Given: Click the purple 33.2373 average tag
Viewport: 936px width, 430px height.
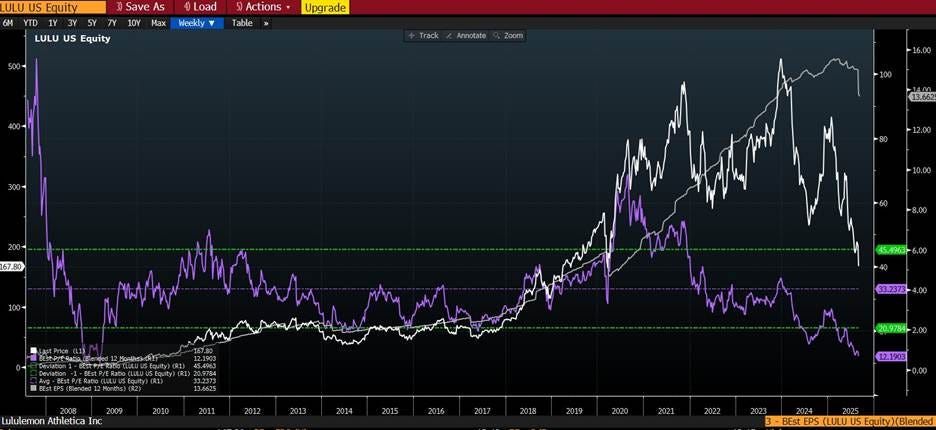Looking at the screenshot, I should pos(889,289).
